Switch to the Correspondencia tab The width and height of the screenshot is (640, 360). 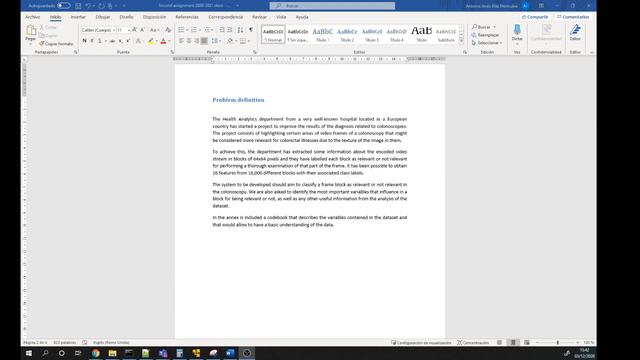click(225, 17)
